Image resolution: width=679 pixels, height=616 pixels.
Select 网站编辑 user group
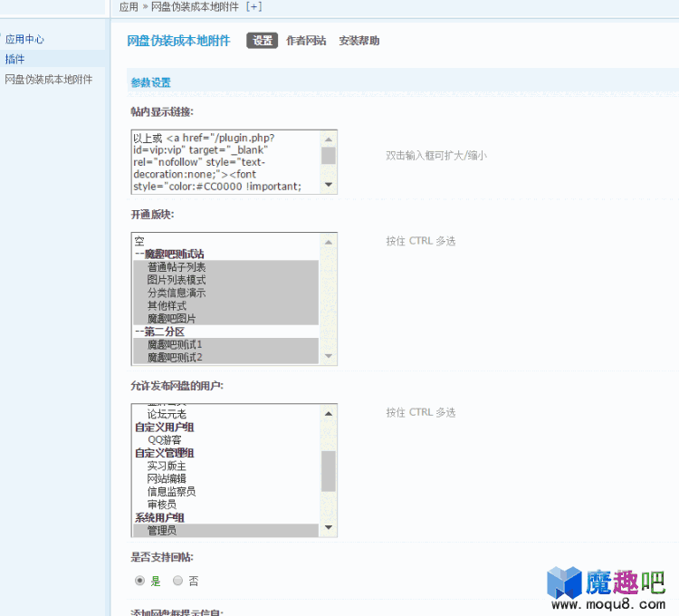tap(225, 479)
